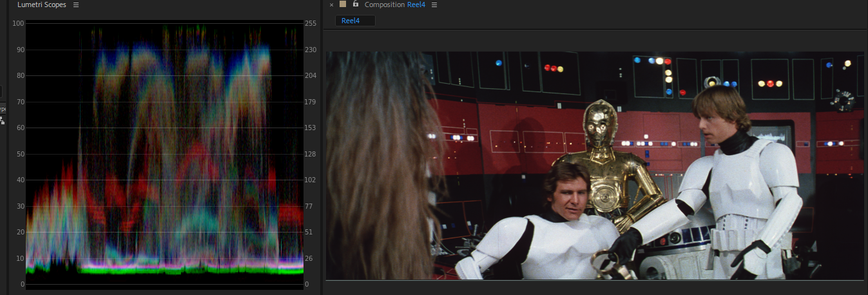Toggle the composition viewer lock icon
Screen dimensions: 868x295
[x=355, y=5]
